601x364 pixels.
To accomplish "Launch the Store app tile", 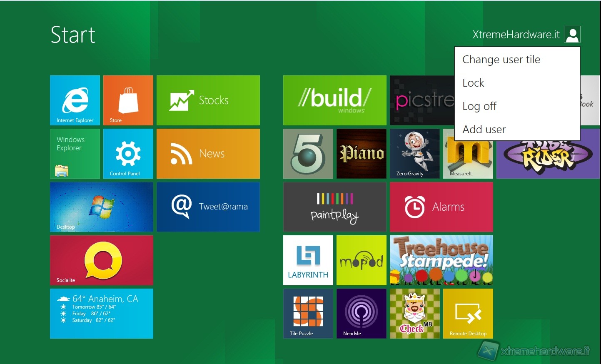I will tap(128, 100).
